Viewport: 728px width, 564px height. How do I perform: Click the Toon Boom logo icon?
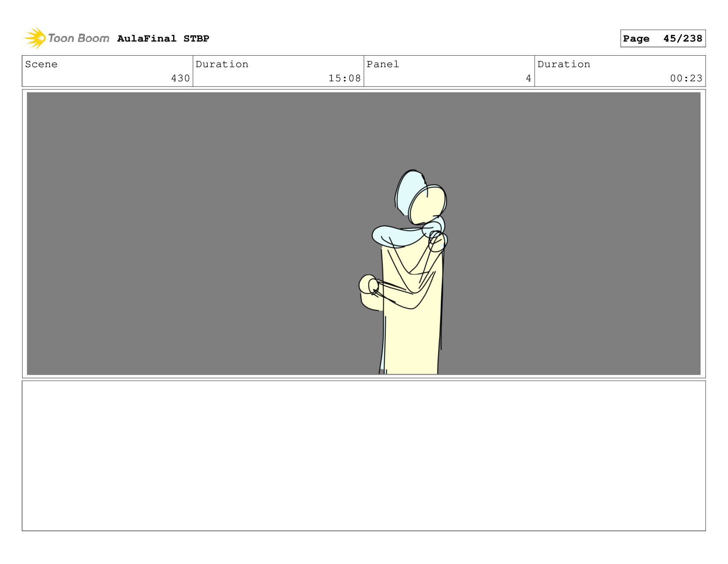(x=35, y=38)
